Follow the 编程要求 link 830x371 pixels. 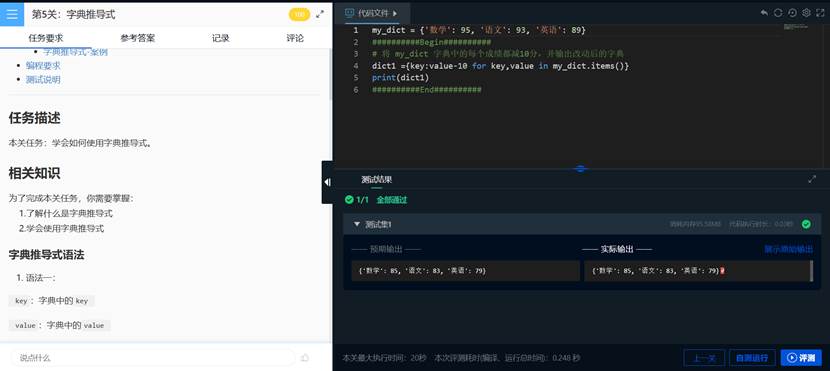click(43, 66)
